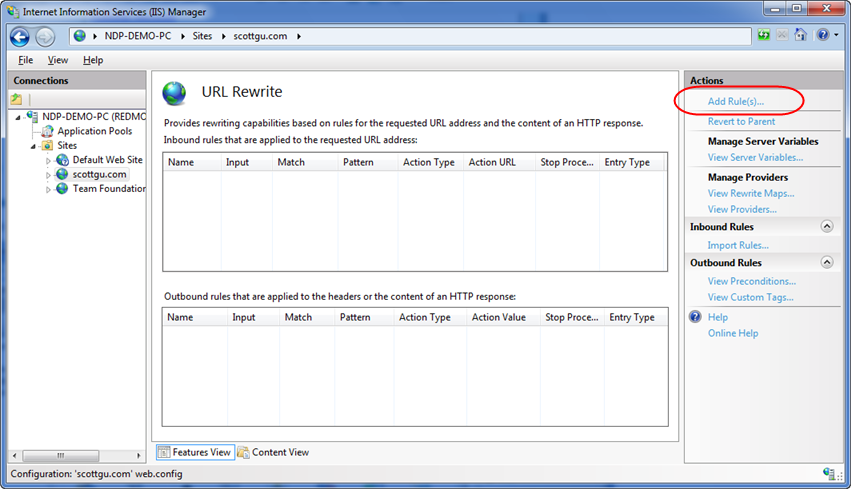851x489 pixels.
Task: Select Default Web Site in tree
Action: coord(107,160)
